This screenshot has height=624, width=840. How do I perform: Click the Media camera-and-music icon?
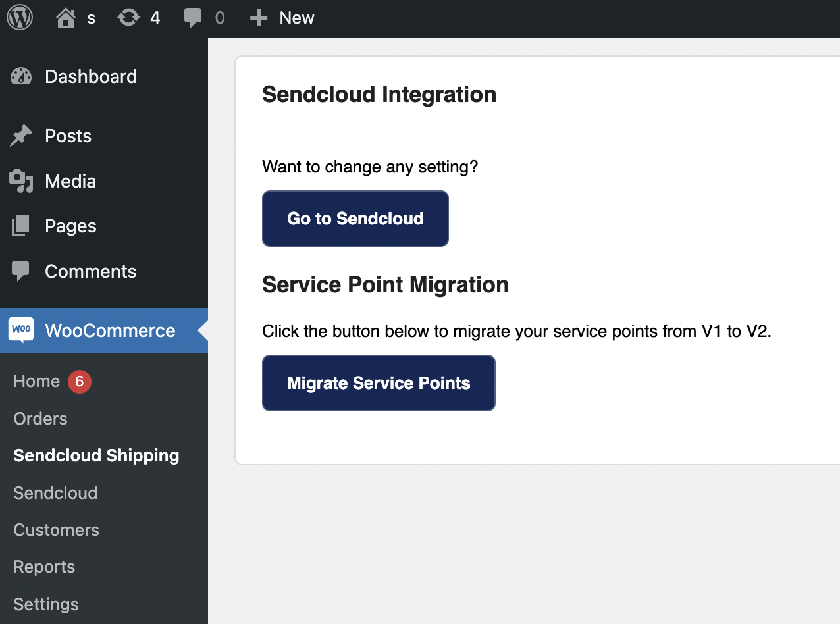[21, 181]
